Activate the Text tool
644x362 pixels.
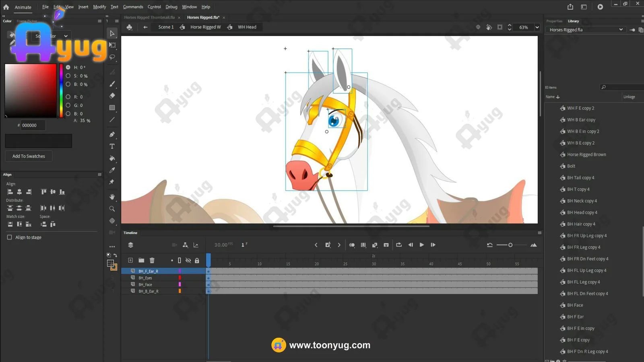click(x=112, y=146)
